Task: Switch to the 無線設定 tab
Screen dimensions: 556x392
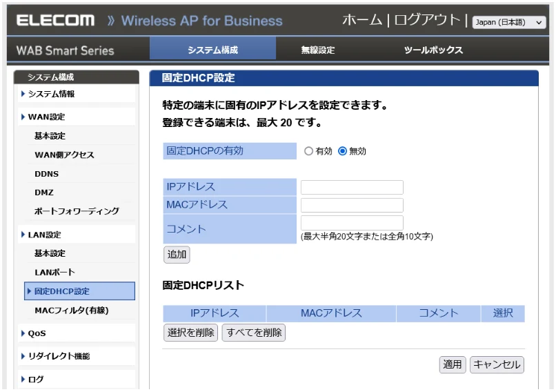Action: 318,50
